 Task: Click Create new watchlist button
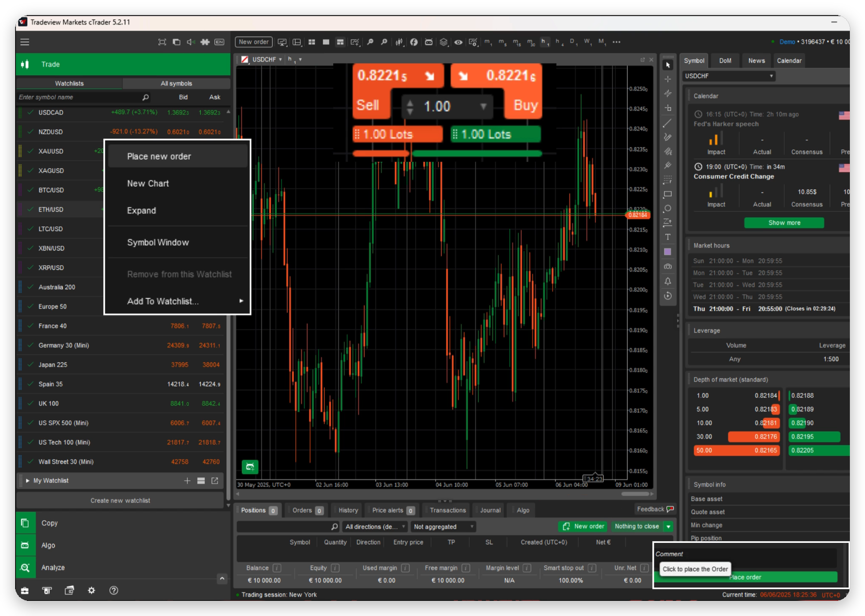[x=120, y=501]
